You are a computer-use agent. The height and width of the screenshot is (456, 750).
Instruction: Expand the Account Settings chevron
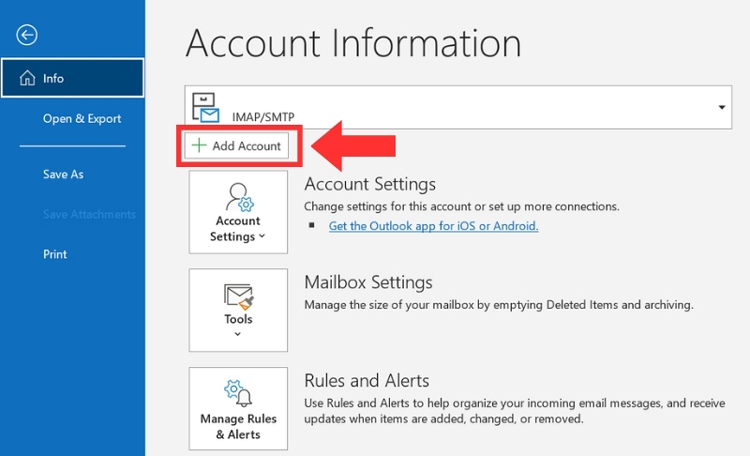click(262, 237)
